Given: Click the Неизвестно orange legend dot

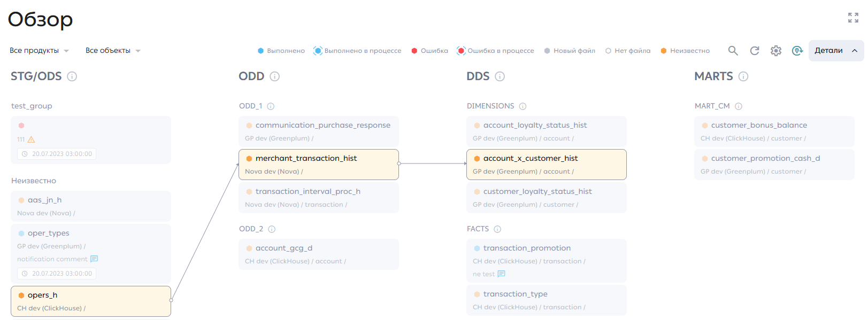Looking at the screenshot, I should pos(664,51).
